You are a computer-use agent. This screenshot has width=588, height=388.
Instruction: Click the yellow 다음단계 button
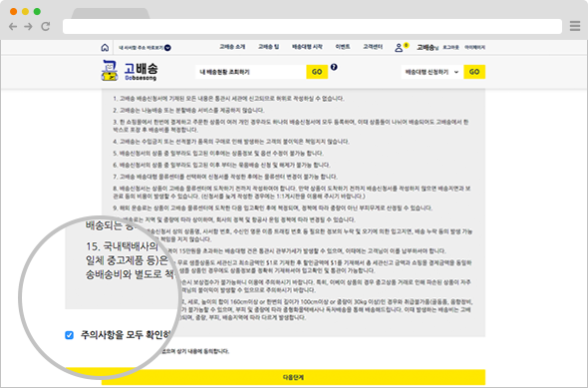[293, 377]
